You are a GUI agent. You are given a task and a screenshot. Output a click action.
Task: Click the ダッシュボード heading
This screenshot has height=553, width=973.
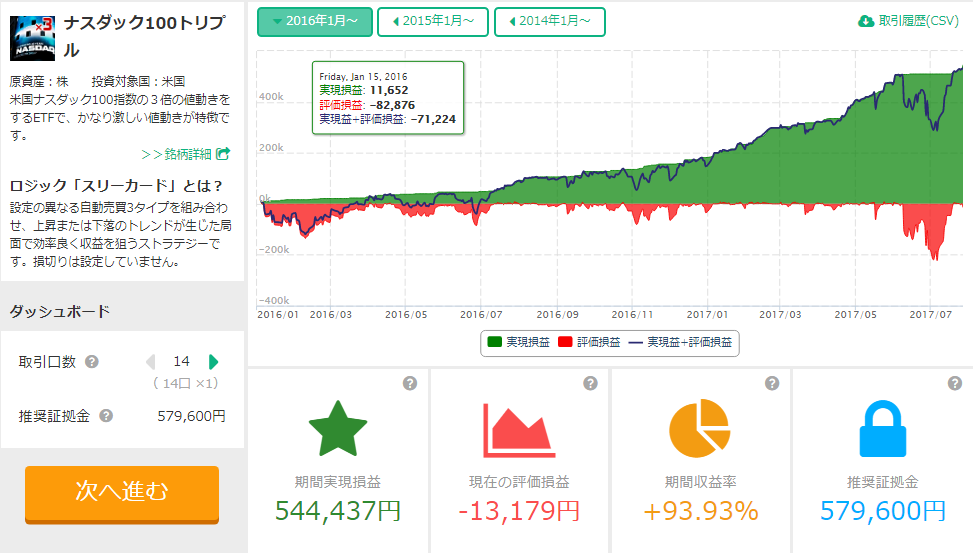click(60, 311)
